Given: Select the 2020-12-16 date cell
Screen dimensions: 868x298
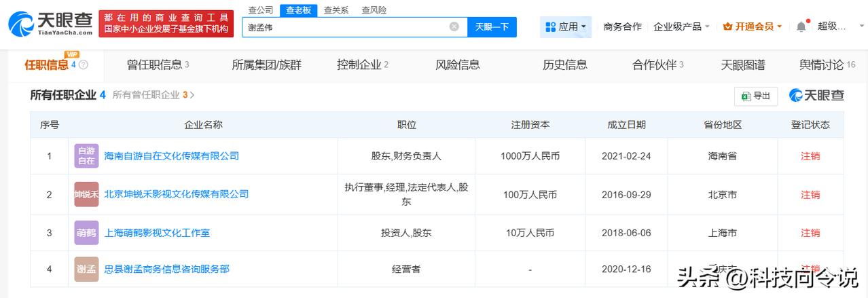Looking at the screenshot, I should (x=626, y=269).
